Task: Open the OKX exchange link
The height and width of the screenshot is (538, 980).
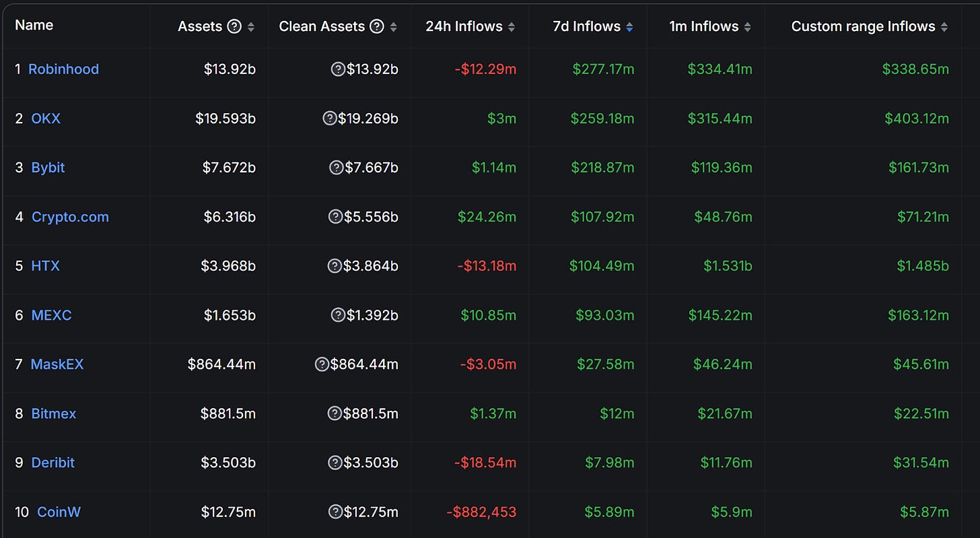Action: point(46,118)
